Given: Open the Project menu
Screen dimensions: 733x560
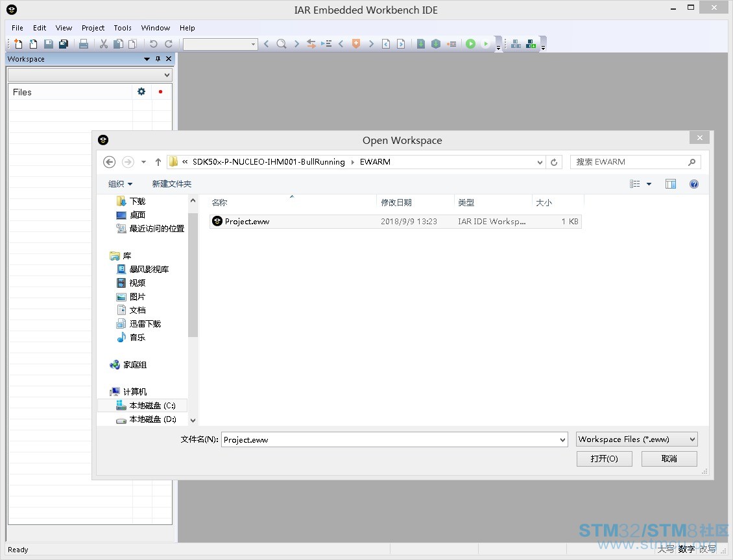Looking at the screenshot, I should pyautogui.click(x=93, y=28).
